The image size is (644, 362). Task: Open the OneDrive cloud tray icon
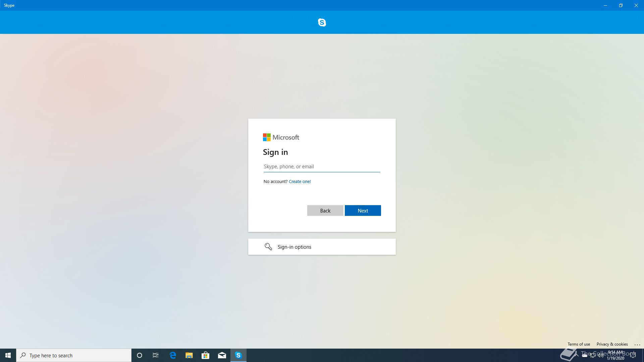585,355
